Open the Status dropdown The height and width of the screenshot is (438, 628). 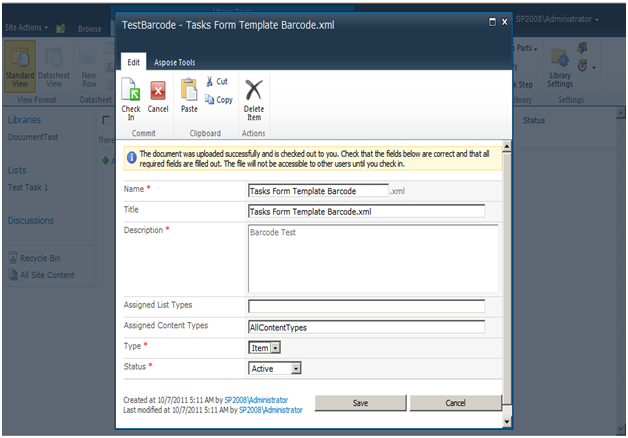(x=296, y=368)
